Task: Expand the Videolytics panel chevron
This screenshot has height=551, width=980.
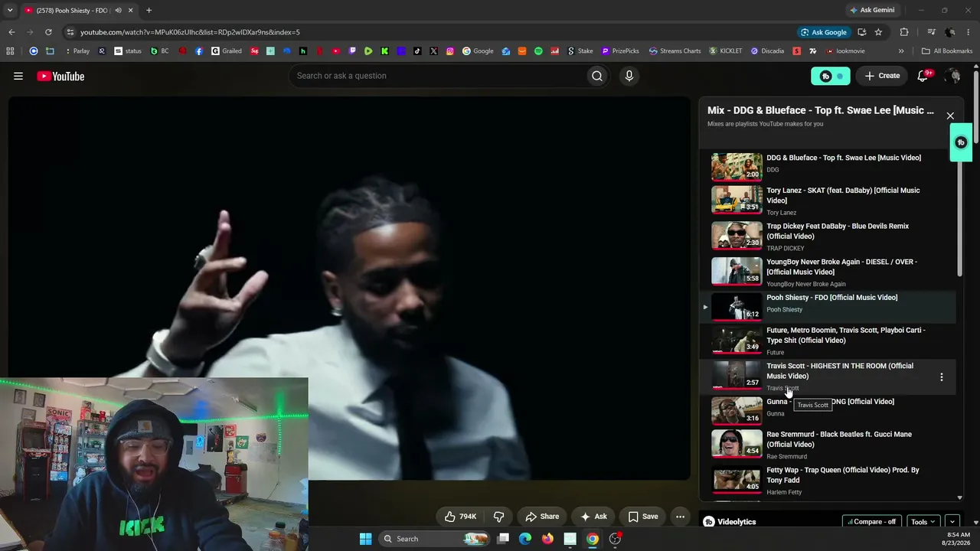Action: (952, 522)
